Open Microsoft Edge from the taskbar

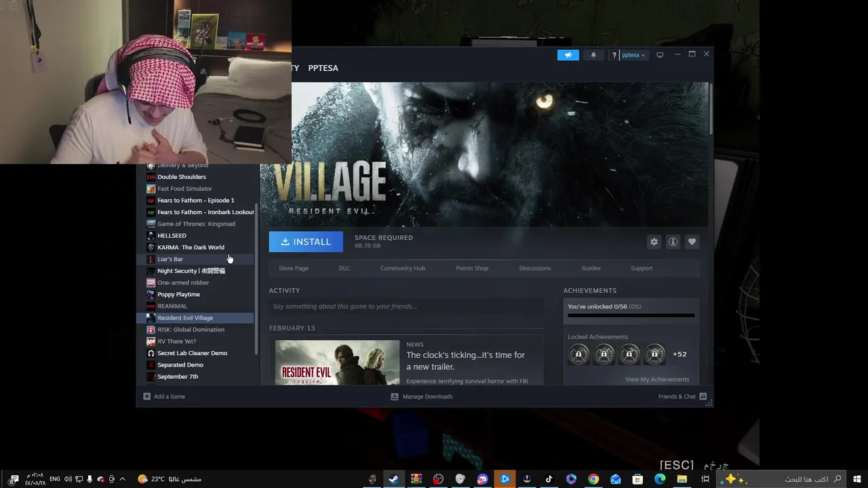[x=660, y=479]
